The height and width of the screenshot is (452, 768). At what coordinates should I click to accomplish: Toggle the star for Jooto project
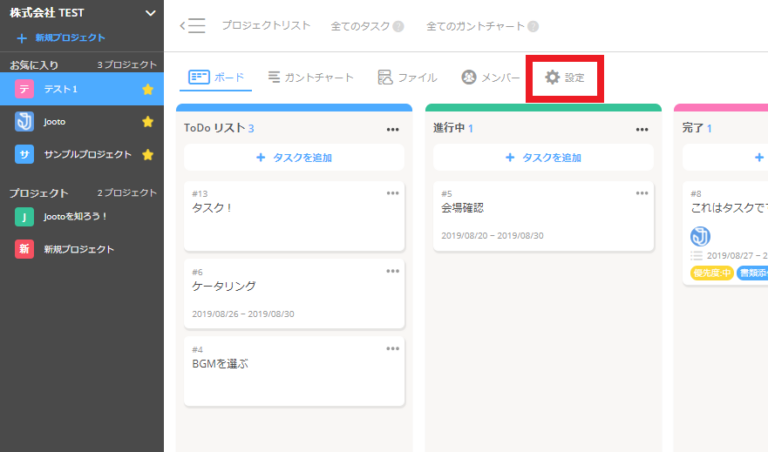click(x=147, y=121)
